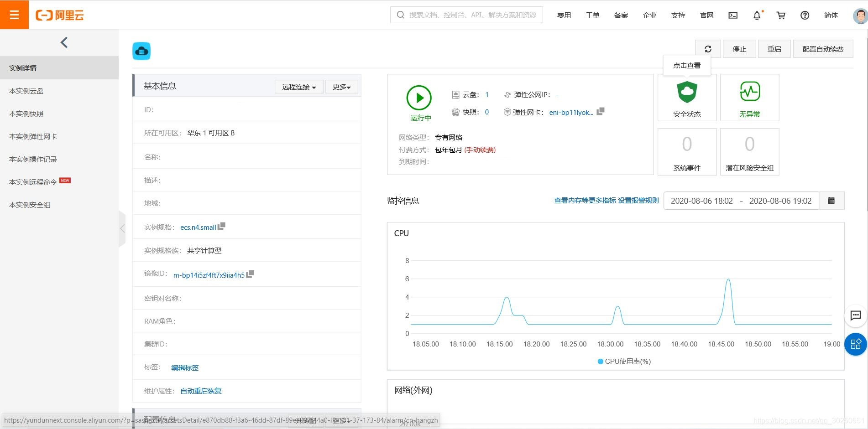Open the 官网 top link
Viewport: 868px width, 429px height.
pos(706,15)
